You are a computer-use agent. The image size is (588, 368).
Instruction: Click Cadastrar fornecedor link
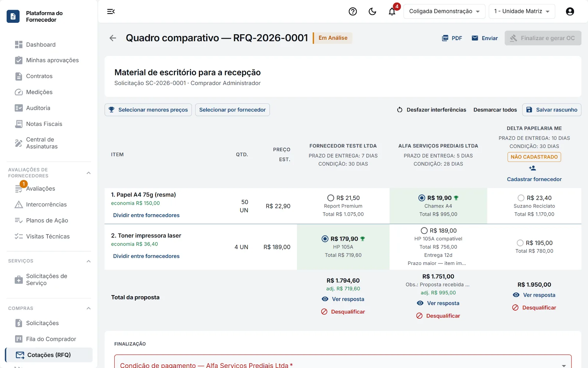534,179
